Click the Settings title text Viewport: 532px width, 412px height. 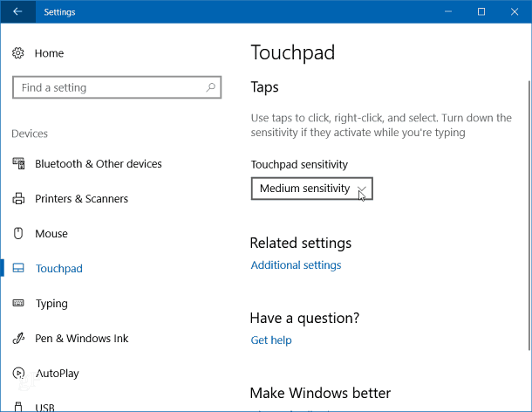point(59,12)
